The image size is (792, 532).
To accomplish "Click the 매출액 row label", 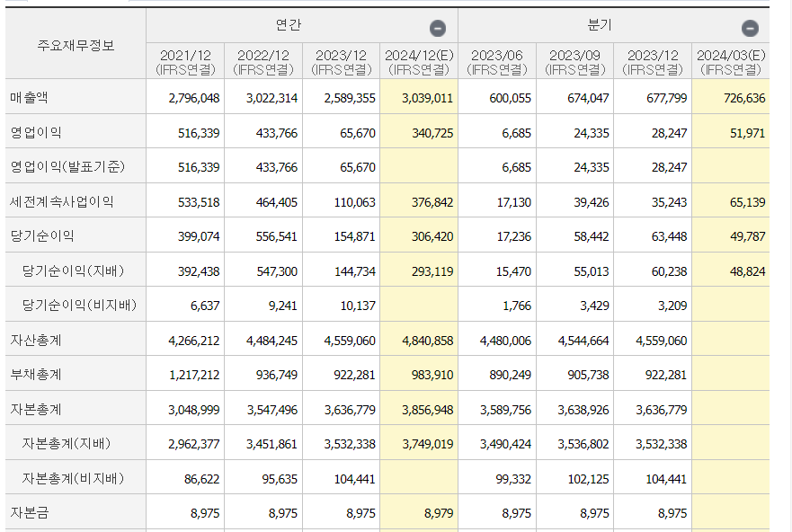I will click(30, 98).
